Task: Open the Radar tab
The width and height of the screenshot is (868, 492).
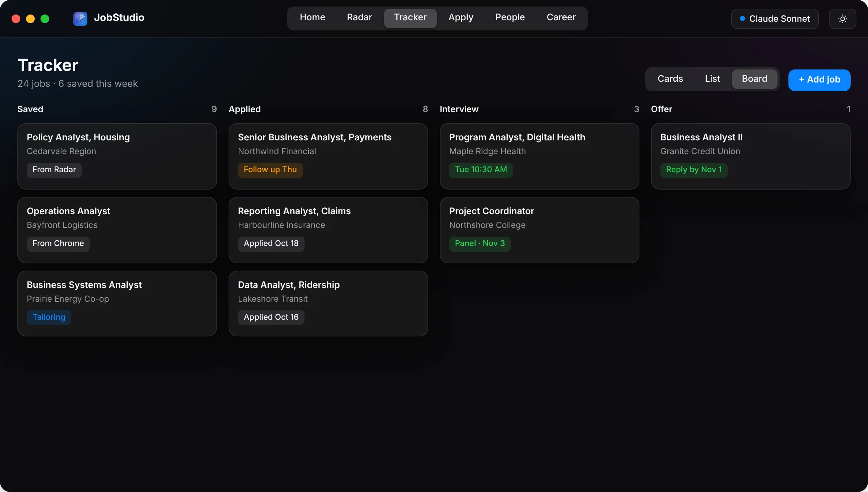Action: [x=359, y=17]
